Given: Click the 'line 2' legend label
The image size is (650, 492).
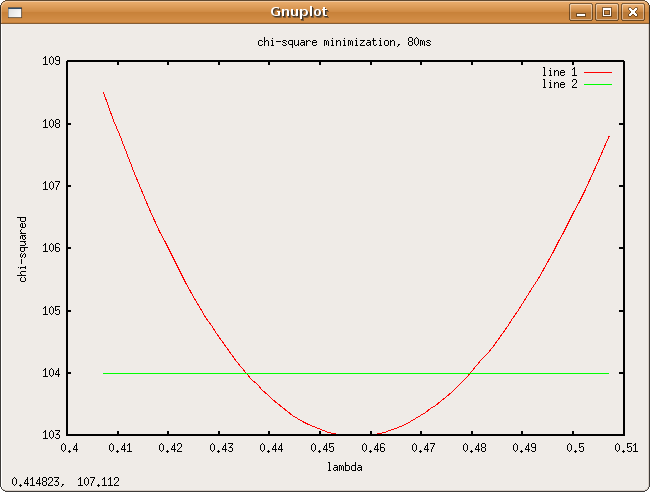Looking at the screenshot, I should 559,84.
